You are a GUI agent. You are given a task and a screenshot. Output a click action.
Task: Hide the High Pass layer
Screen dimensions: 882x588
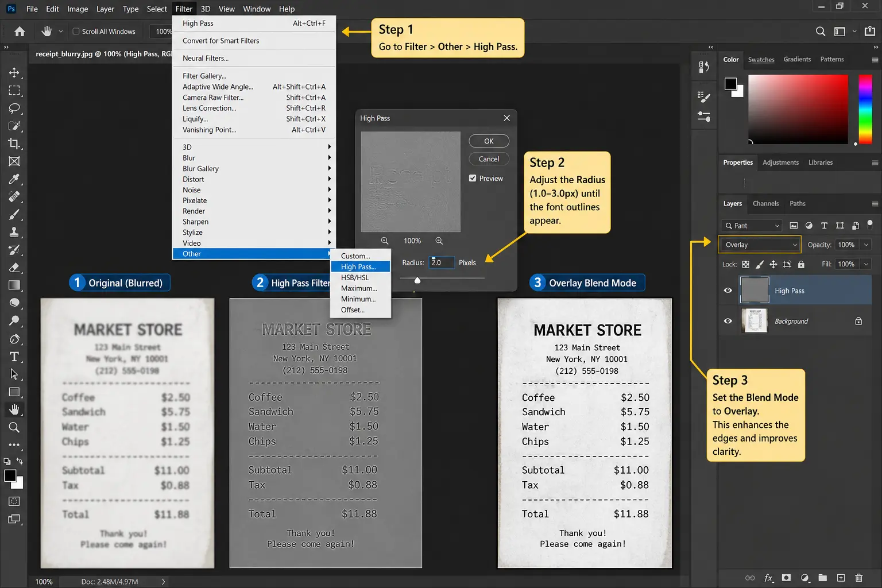pos(728,291)
